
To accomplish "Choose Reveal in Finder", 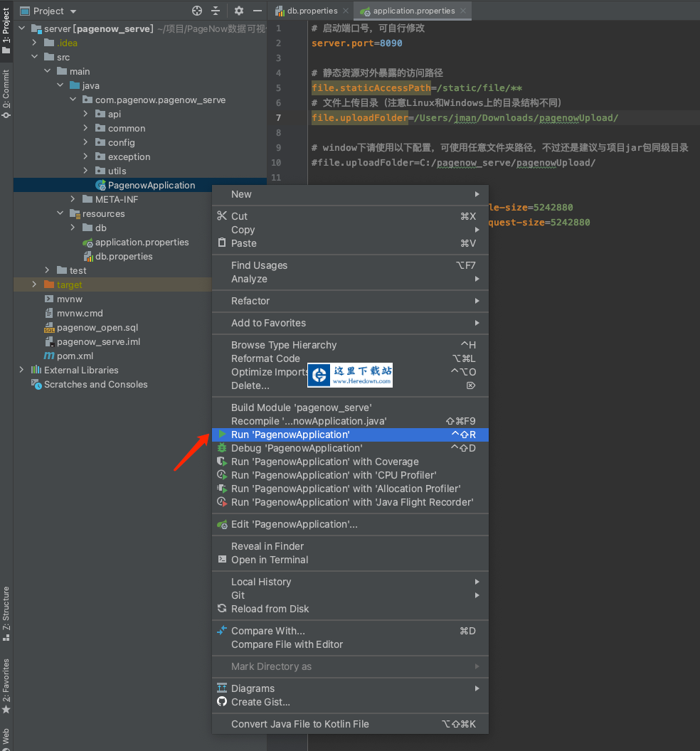I will coord(267,546).
